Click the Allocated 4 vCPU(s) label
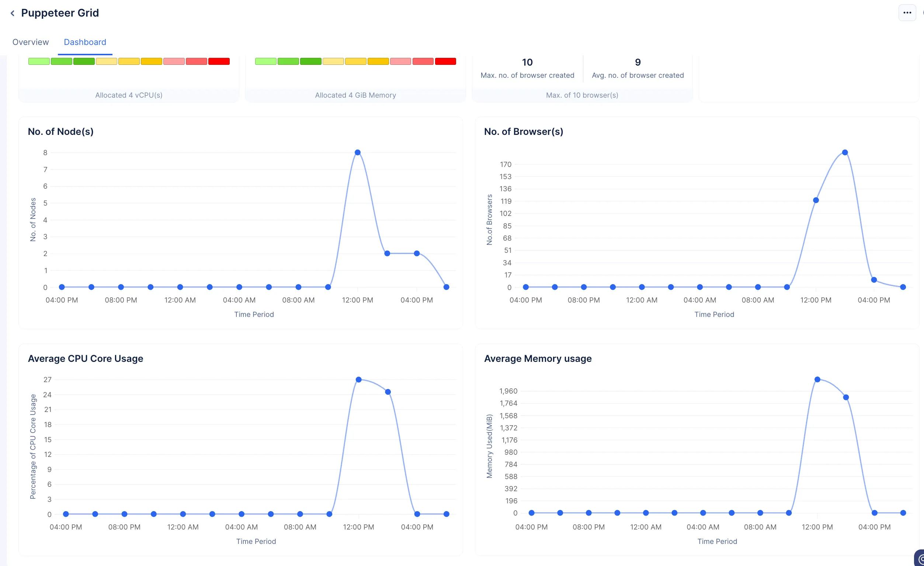The height and width of the screenshot is (566, 924). click(x=129, y=95)
